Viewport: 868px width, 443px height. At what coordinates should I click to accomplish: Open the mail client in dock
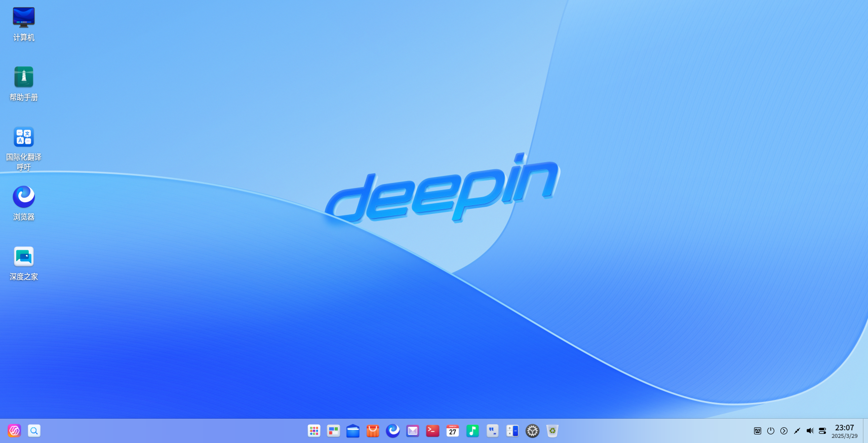coord(413,431)
